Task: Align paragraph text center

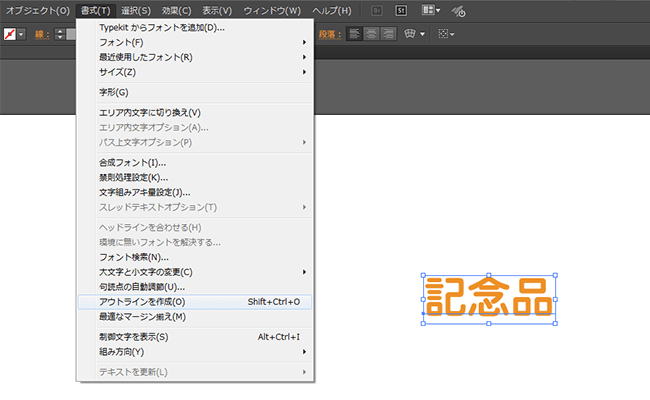Action: [x=371, y=34]
